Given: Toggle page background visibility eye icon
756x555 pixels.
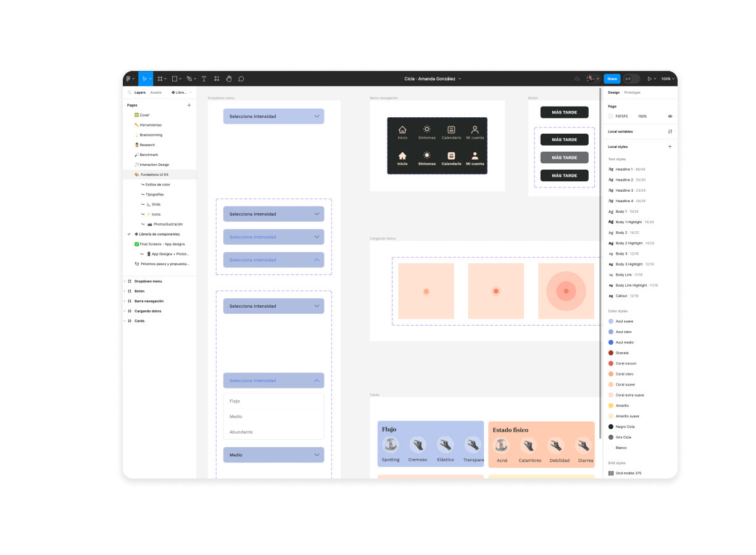Looking at the screenshot, I should pos(670,116).
